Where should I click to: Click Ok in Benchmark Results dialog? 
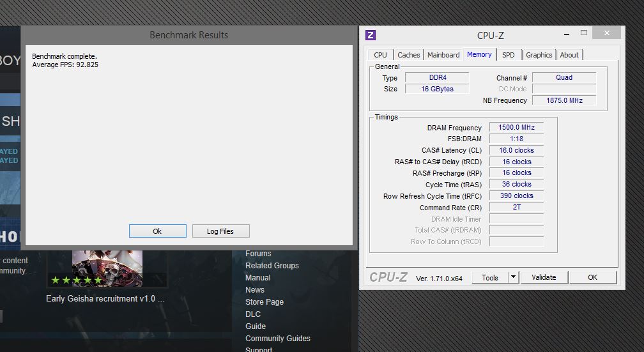pos(157,231)
